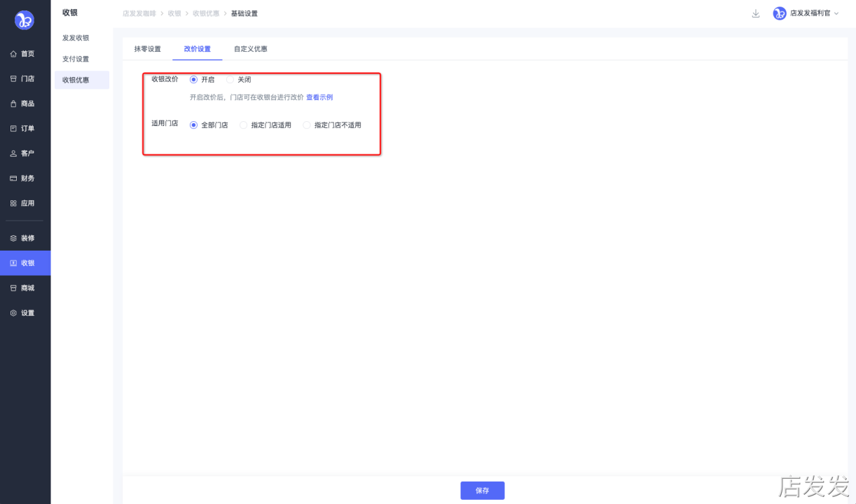The width and height of the screenshot is (856, 504).
Task: Open 收银优惠 submenu item
Action: (81, 80)
